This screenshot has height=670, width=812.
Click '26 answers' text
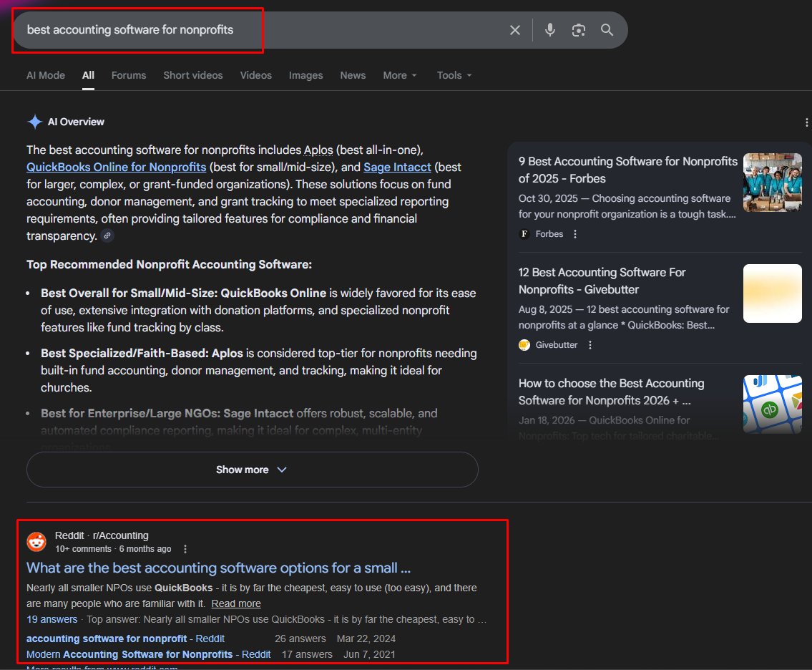click(x=300, y=639)
